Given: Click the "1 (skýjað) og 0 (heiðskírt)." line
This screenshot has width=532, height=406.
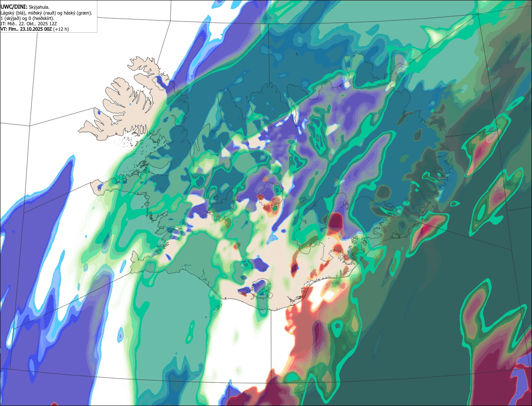Looking at the screenshot, I should [27, 18].
